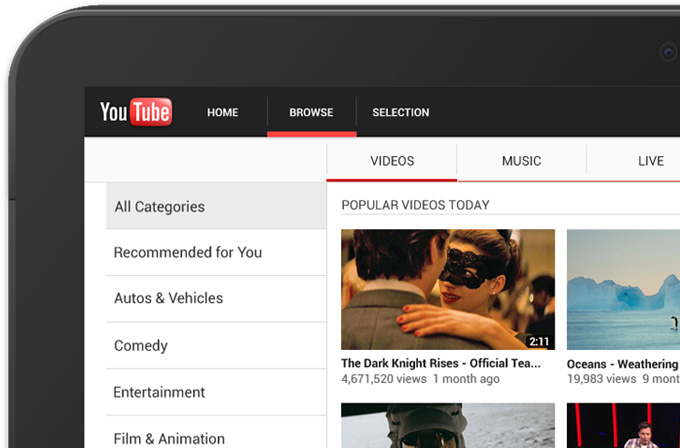Open the Oceans iceberg video thumbnail
Viewport: 680px width, 448px height.
coord(623,289)
